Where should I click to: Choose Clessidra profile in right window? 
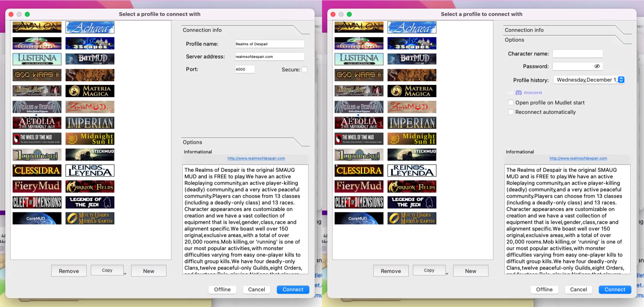coord(359,170)
